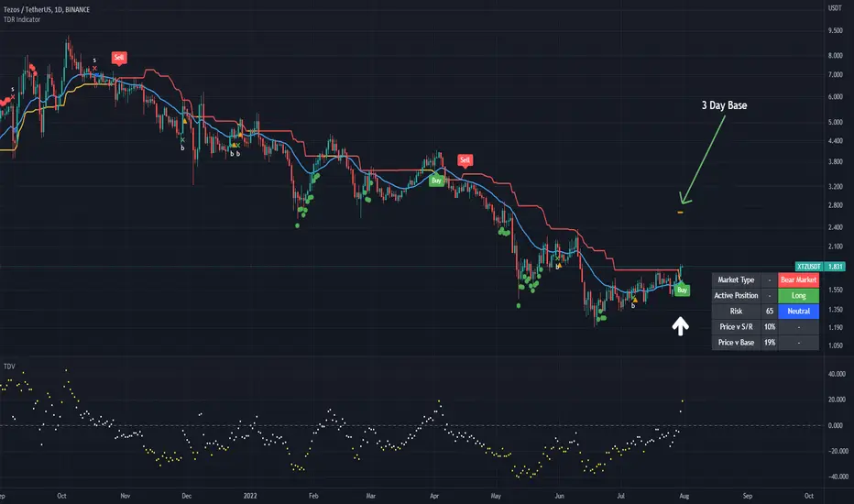The image size is (854, 504).
Task: Click the risk value '65' cell
Action: coord(770,312)
